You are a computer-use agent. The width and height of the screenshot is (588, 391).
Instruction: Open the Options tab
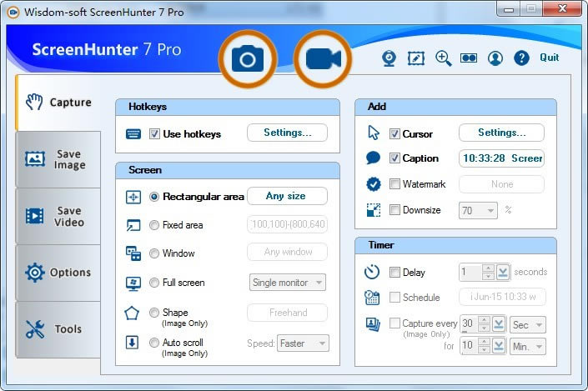[58, 273]
